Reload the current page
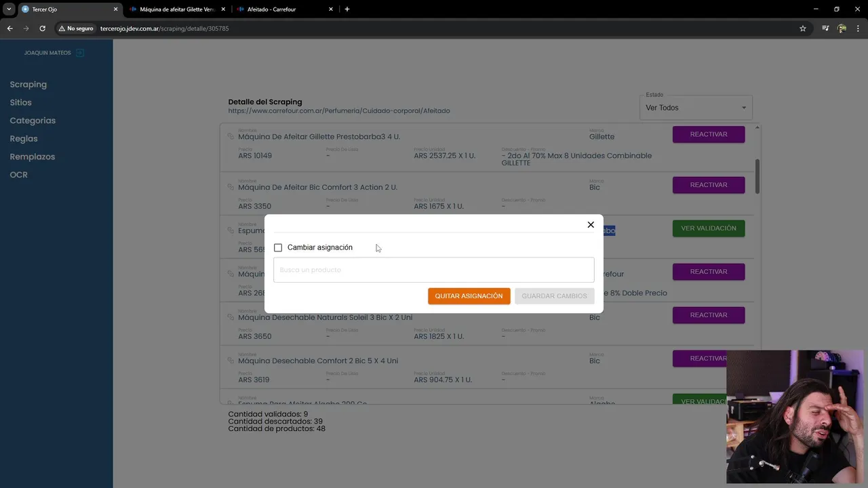This screenshot has width=868, height=488. (x=42, y=28)
